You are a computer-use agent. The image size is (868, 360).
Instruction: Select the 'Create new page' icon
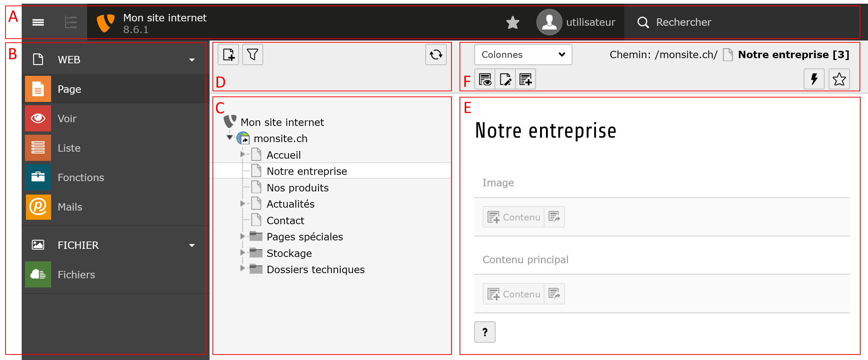pyautogui.click(x=228, y=54)
